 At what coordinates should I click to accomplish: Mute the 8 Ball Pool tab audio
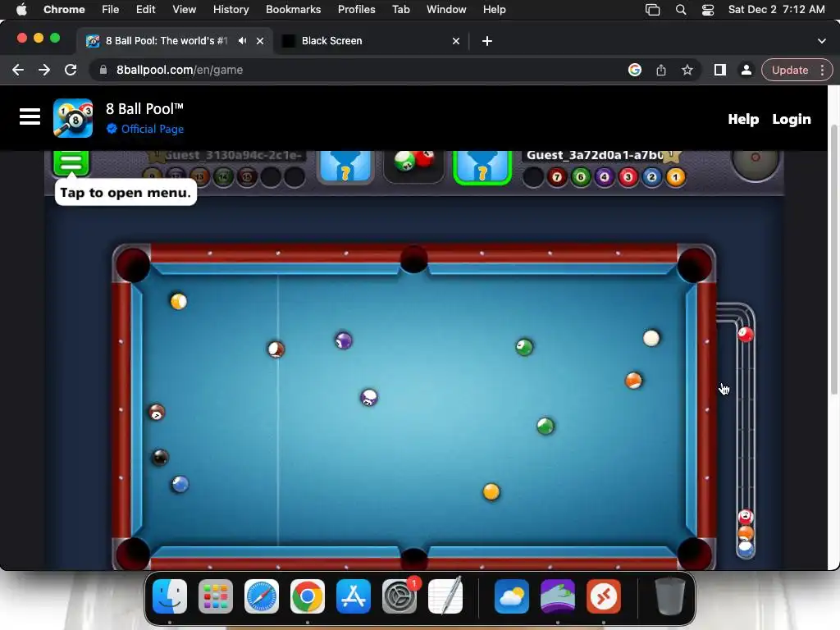click(x=243, y=41)
